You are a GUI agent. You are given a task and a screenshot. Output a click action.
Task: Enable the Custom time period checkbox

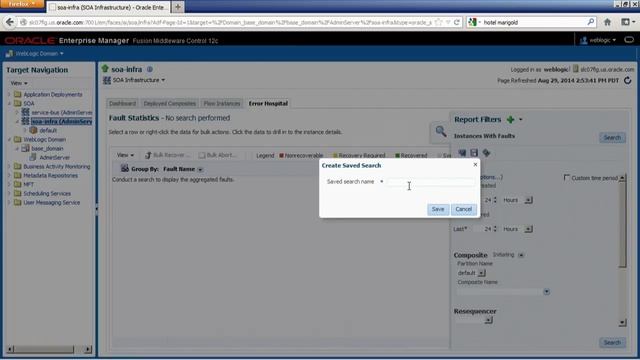pyautogui.click(x=567, y=178)
